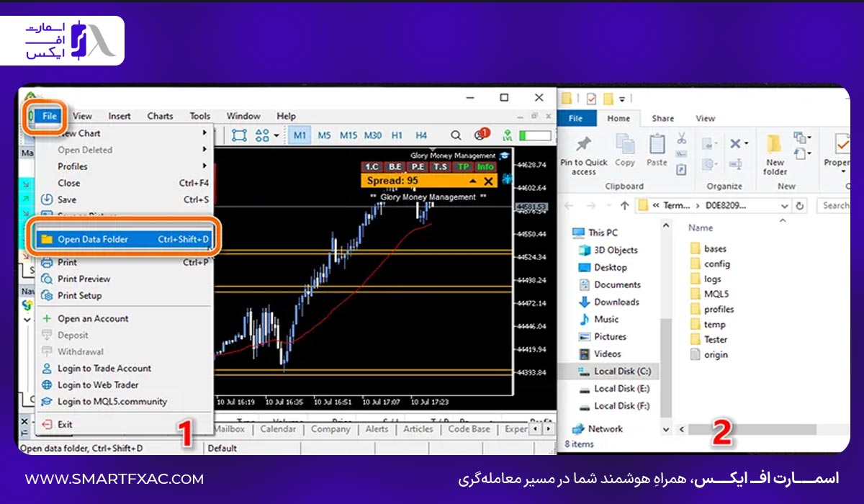
Task: Open the Explorer address bar history dropdown
Action: point(784,205)
